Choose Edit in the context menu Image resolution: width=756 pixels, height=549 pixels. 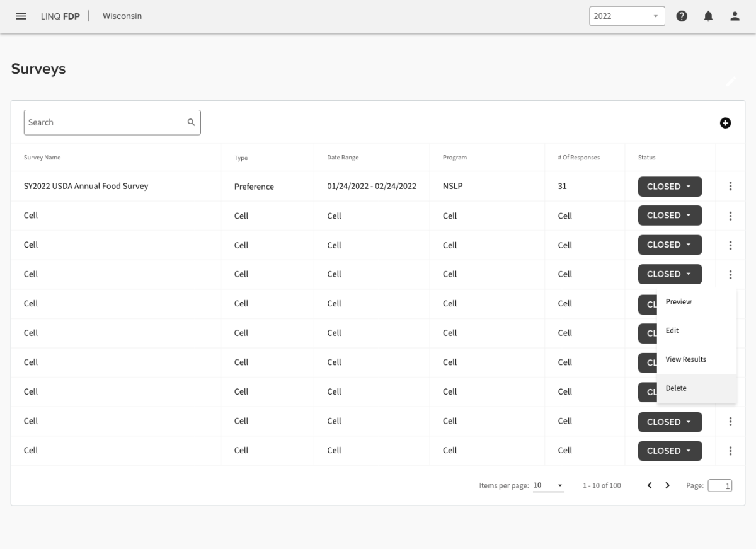672,331
